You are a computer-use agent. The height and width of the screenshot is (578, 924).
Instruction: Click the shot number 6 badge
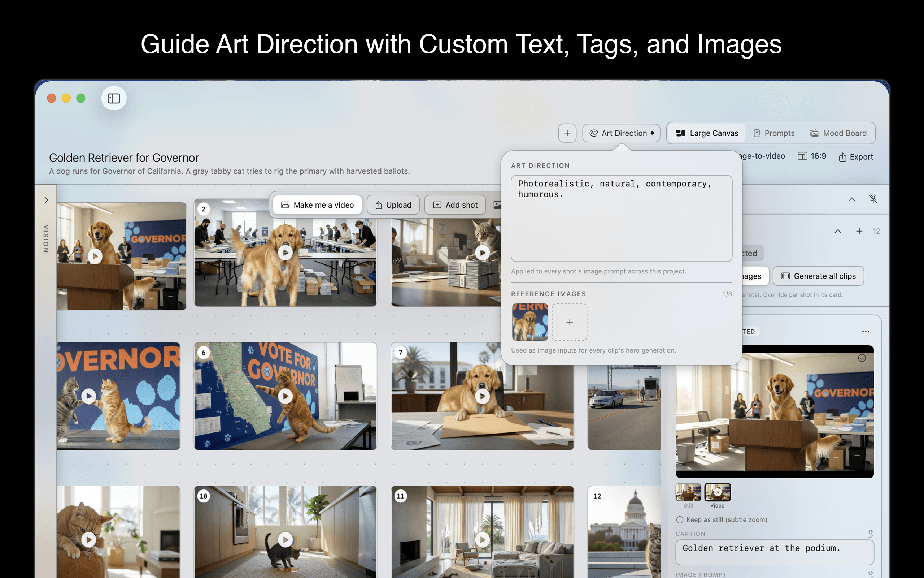click(x=204, y=353)
